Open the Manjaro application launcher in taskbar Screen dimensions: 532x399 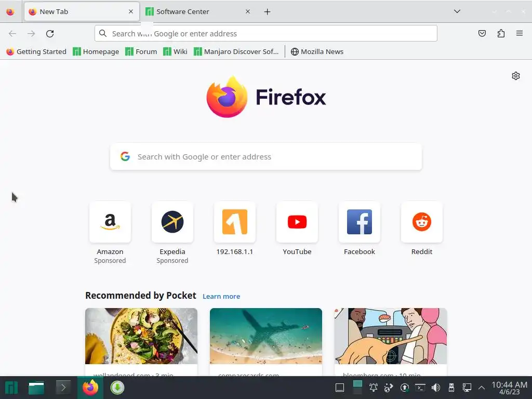pyautogui.click(x=11, y=388)
